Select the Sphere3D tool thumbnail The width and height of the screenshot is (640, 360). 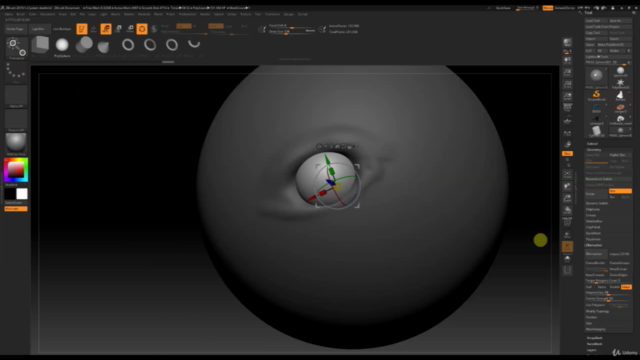tap(620, 71)
